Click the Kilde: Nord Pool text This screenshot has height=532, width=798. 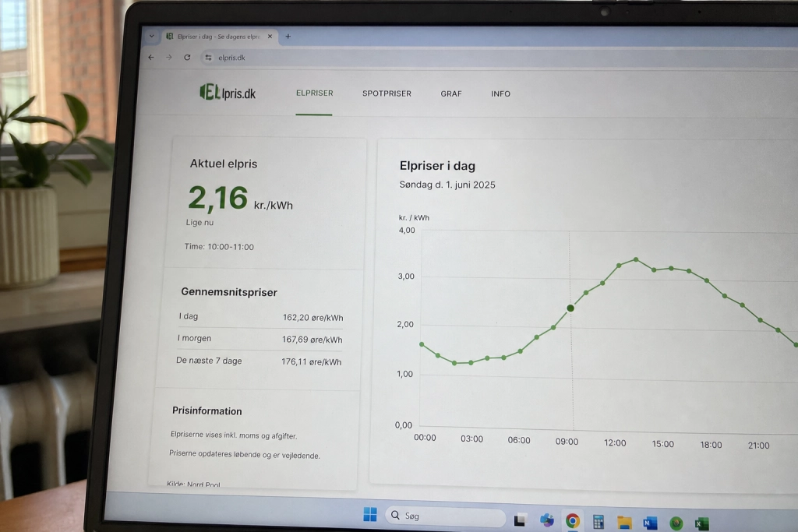(193, 484)
